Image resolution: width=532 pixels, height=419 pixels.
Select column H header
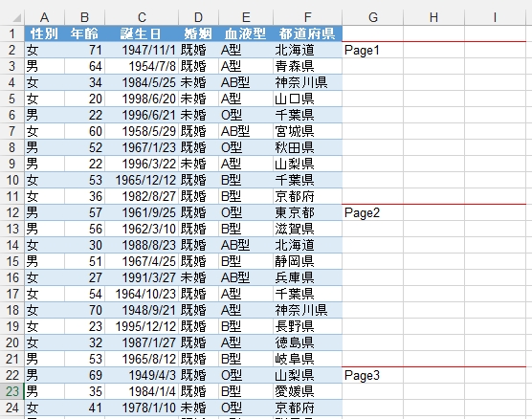[x=433, y=17]
